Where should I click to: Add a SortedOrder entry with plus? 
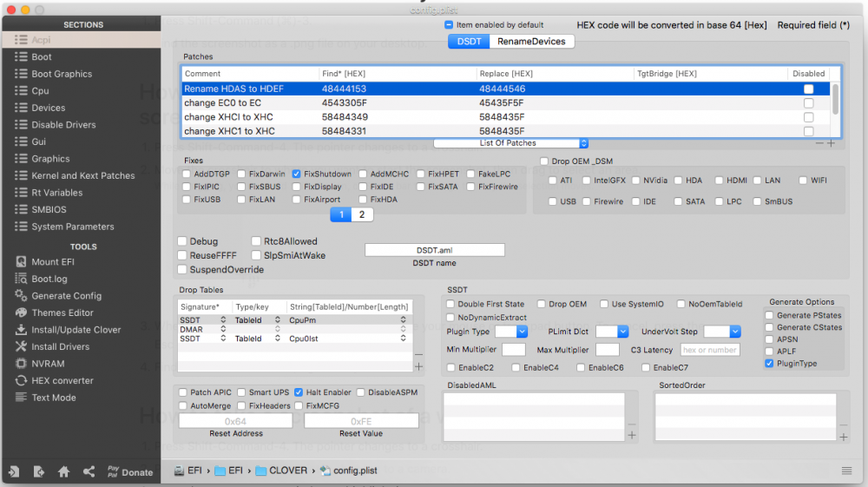pos(843,438)
